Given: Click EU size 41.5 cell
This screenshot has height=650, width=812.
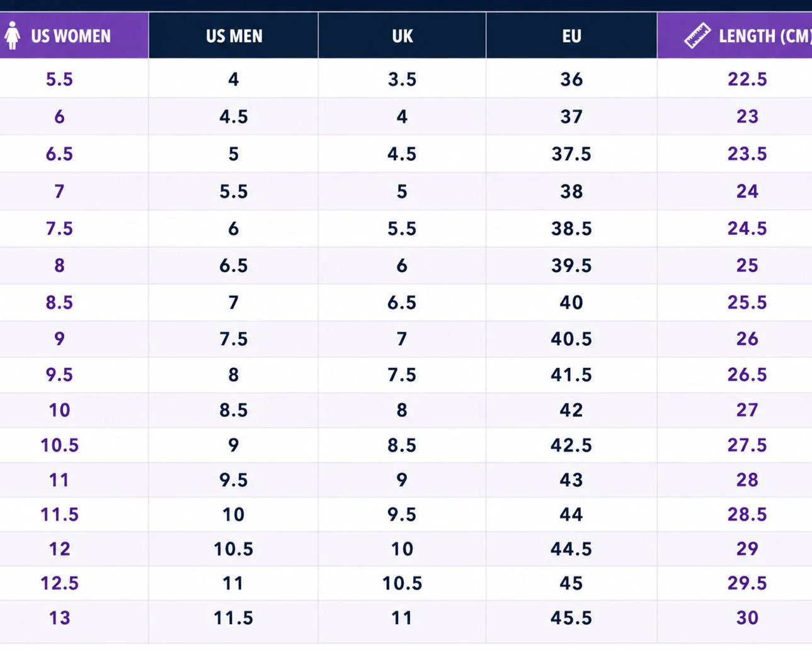Looking at the screenshot, I should click(x=571, y=375).
